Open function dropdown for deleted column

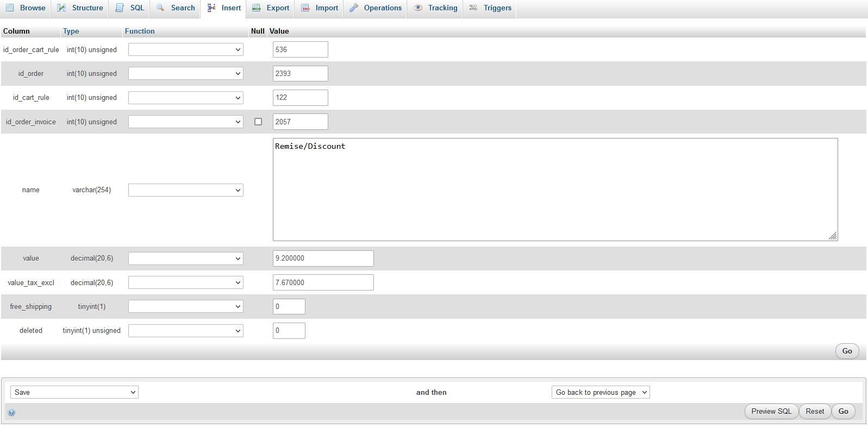185,331
